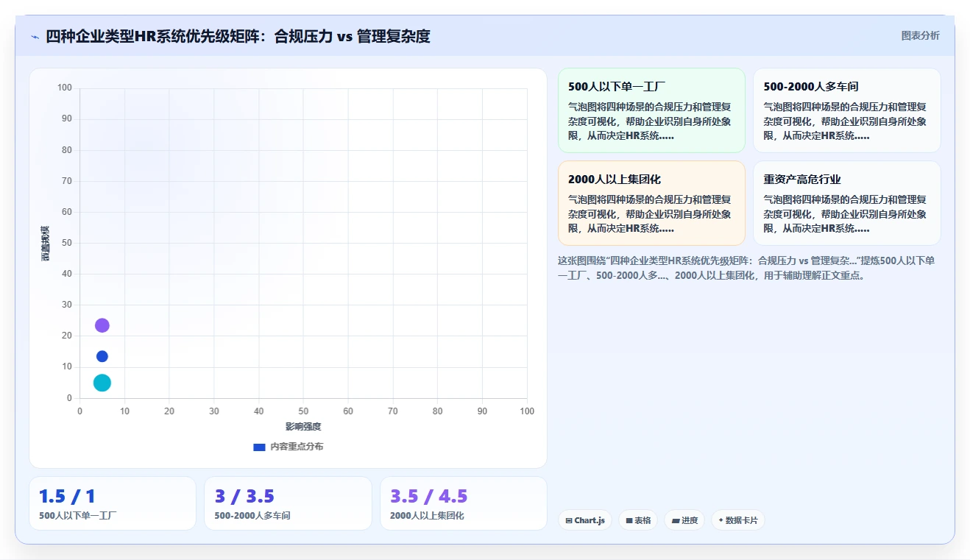Click the 影响强度 x-axis label
The width and height of the screenshot is (970, 560).
303,427
